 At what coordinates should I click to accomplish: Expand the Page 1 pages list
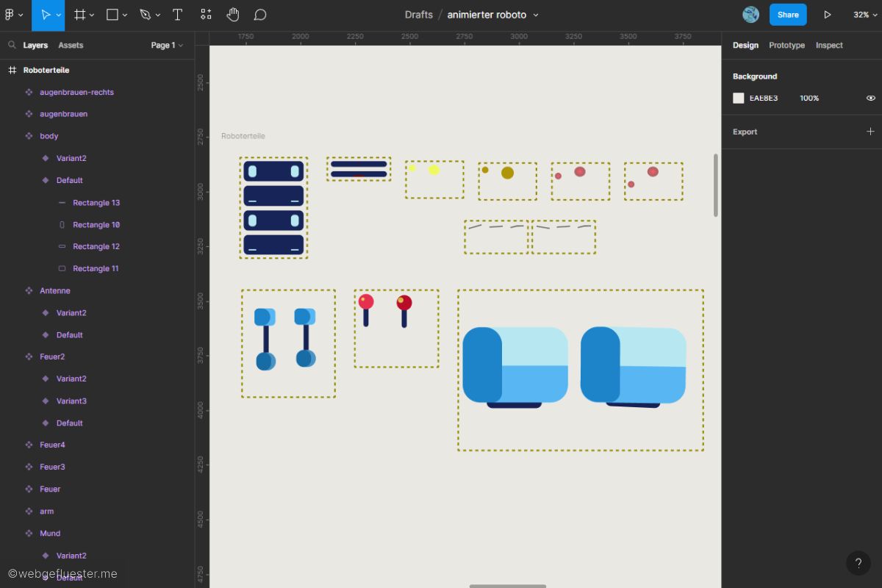pos(167,45)
